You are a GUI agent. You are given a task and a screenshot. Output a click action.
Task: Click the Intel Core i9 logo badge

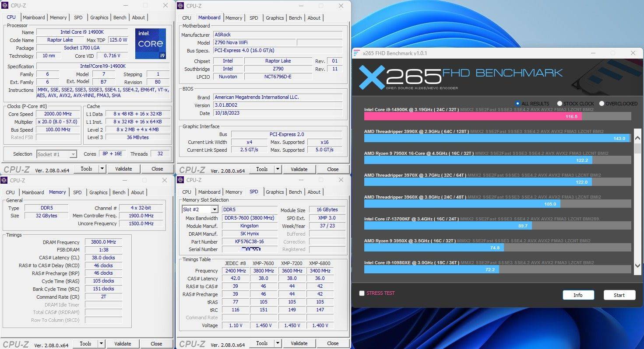(150, 44)
